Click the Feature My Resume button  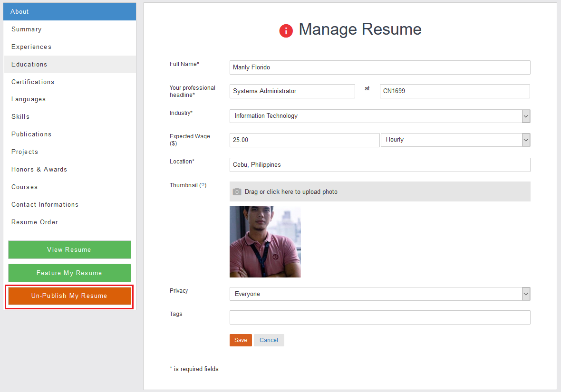click(69, 273)
